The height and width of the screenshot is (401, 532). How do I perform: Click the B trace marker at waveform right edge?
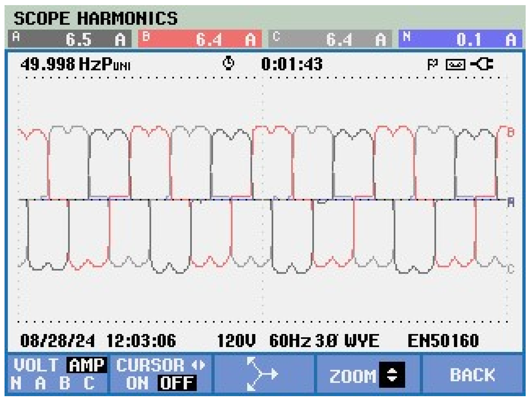tap(510, 132)
